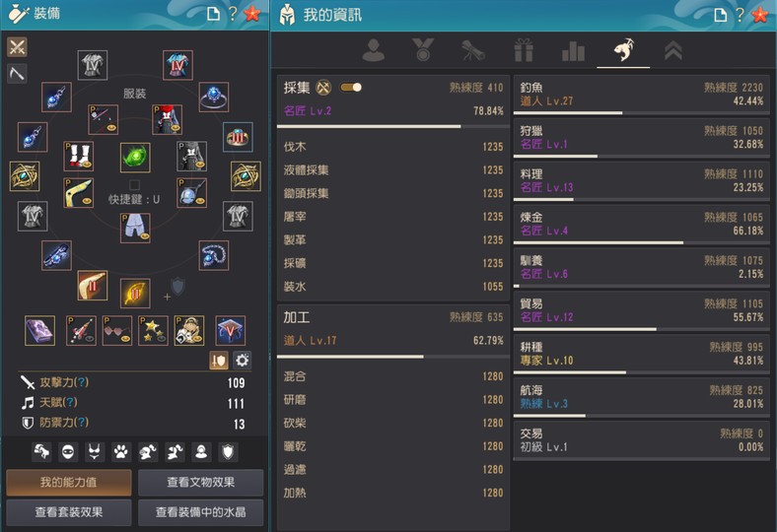The image size is (777, 532).
Task: Open 查看裝備中的水晶 crystals view
Action: tap(201, 512)
